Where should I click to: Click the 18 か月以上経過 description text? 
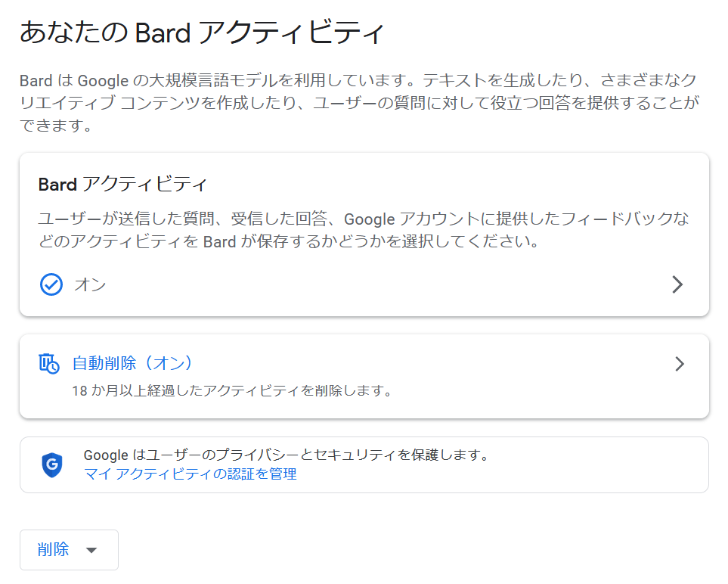point(232,391)
